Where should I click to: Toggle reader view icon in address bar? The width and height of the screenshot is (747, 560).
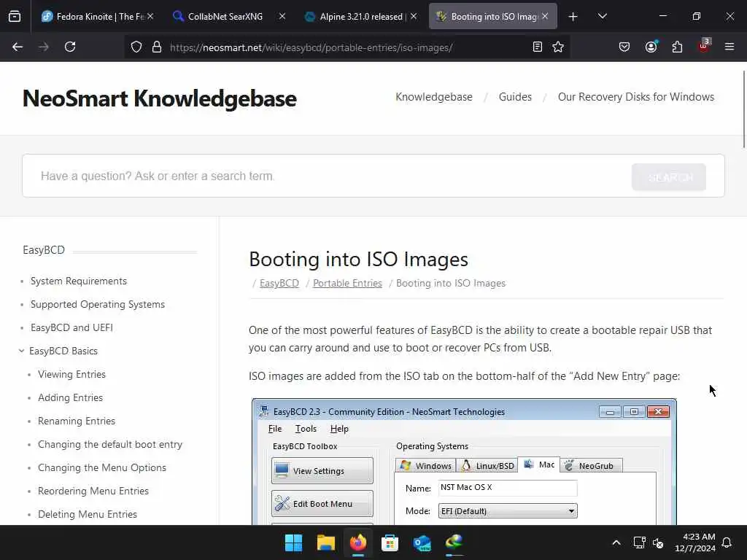538,47
